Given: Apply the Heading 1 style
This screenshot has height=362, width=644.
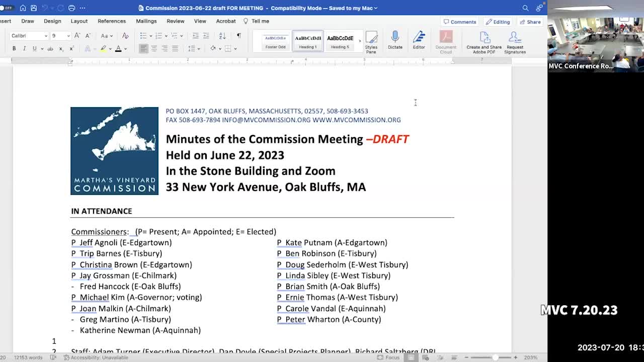Looking at the screenshot, I should (308, 41).
